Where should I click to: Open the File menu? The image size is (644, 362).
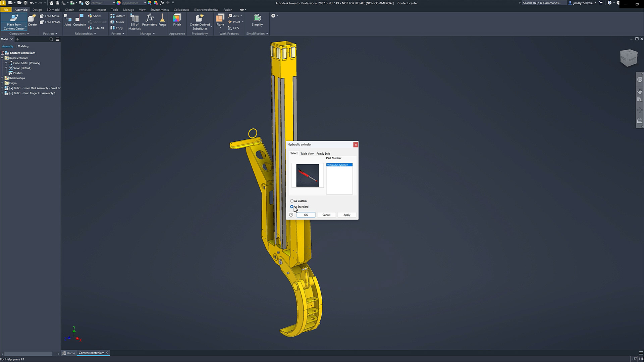point(6,10)
